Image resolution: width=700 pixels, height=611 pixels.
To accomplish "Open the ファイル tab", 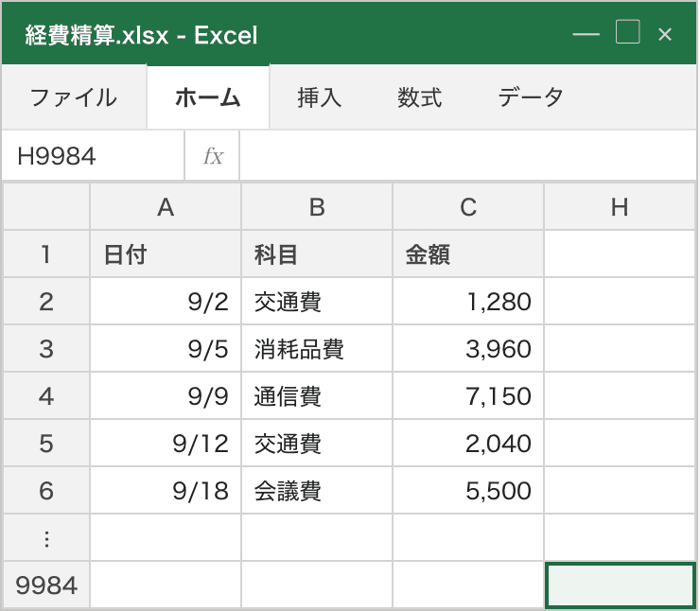I will coord(74,97).
